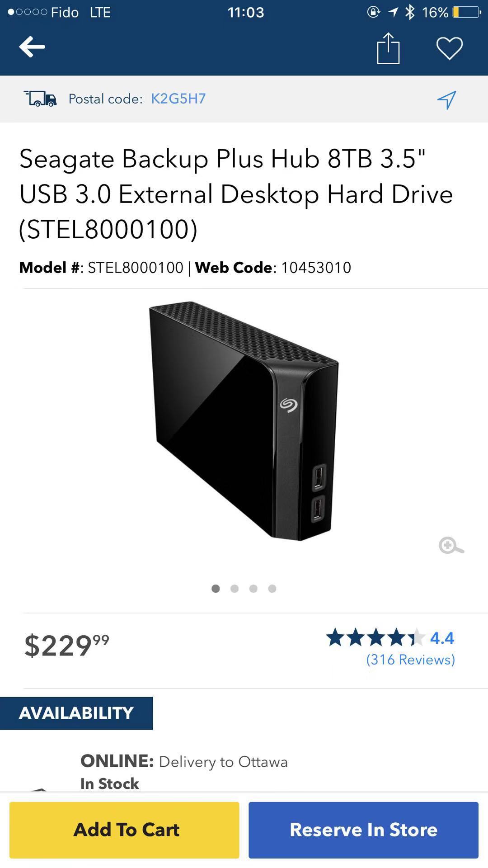
Task: Show the fourth product image dot
Action: [x=272, y=588]
